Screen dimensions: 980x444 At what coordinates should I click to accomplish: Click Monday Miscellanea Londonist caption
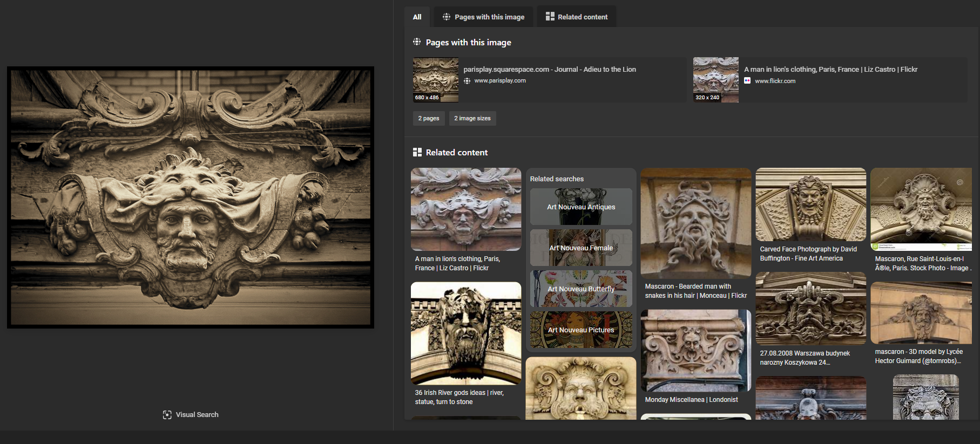(x=691, y=400)
